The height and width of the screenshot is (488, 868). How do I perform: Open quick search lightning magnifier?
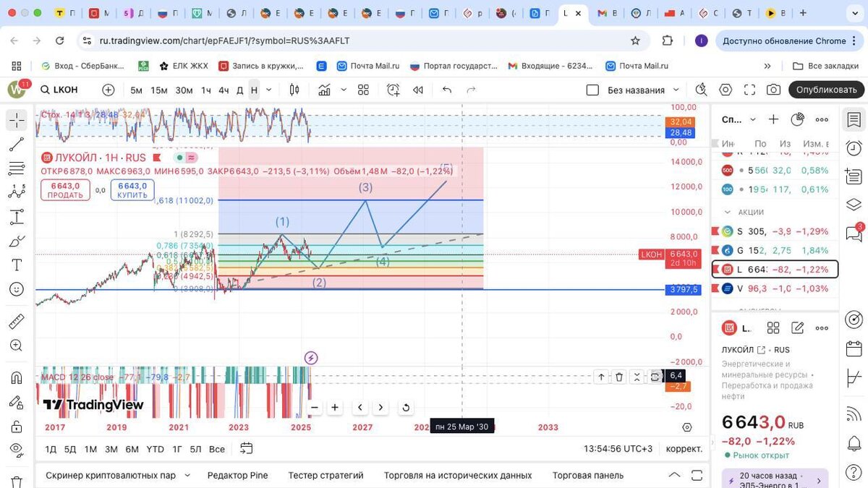pos(701,90)
